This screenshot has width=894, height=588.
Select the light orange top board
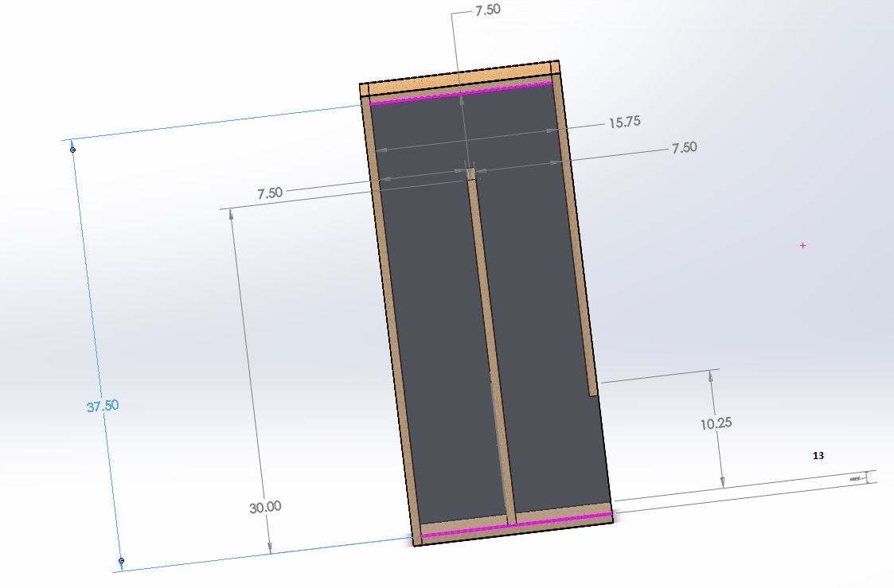460,79
